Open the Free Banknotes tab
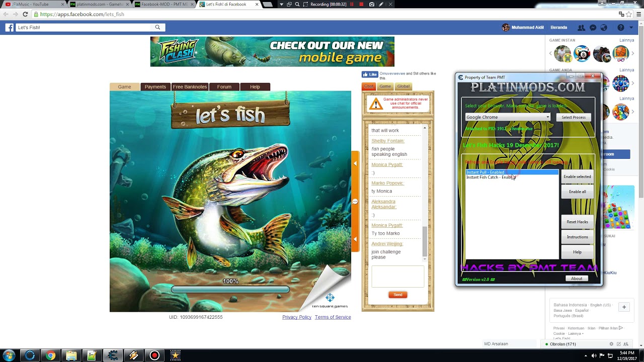This screenshot has height=362, width=644. point(190,87)
